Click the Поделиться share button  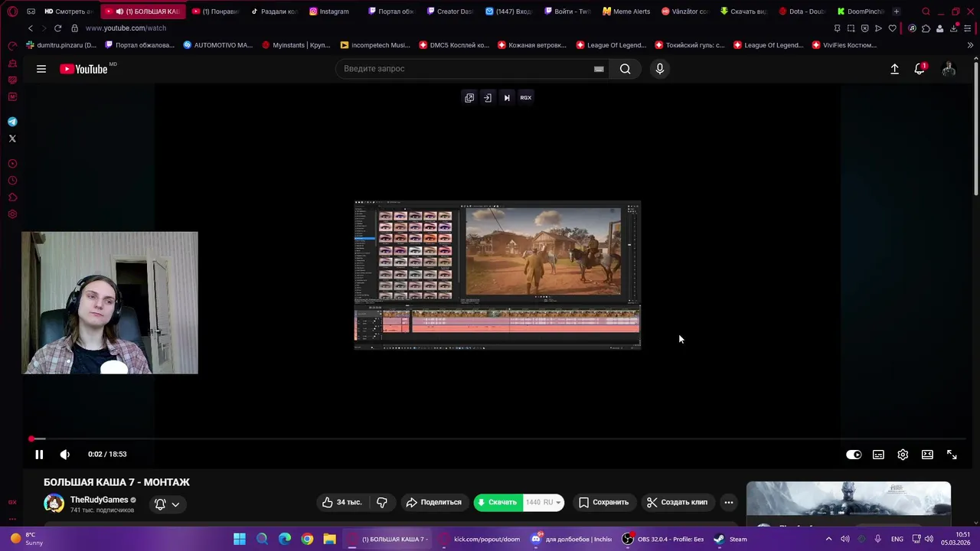click(433, 502)
